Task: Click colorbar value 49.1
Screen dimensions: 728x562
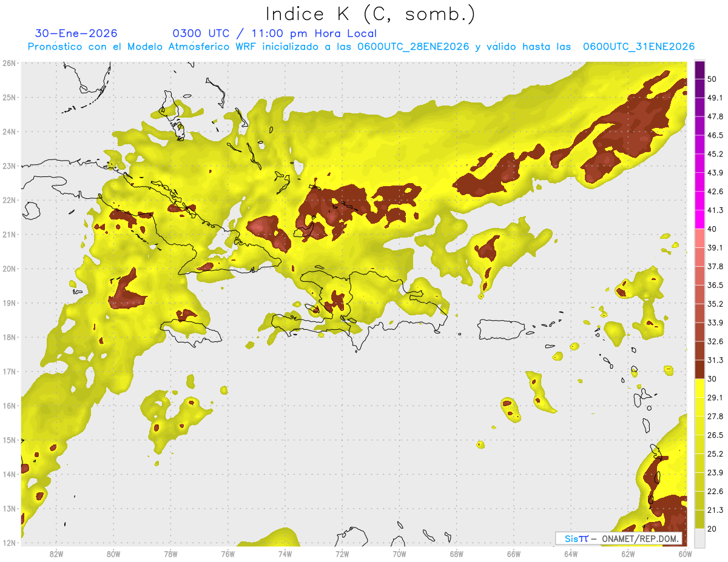Action: (x=715, y=98)
